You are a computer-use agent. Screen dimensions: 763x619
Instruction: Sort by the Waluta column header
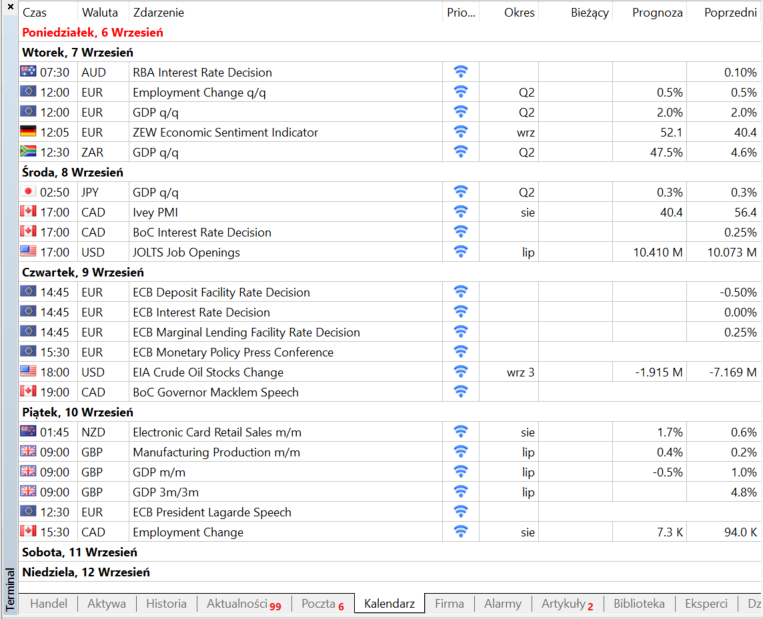click(x=103, y=13)
